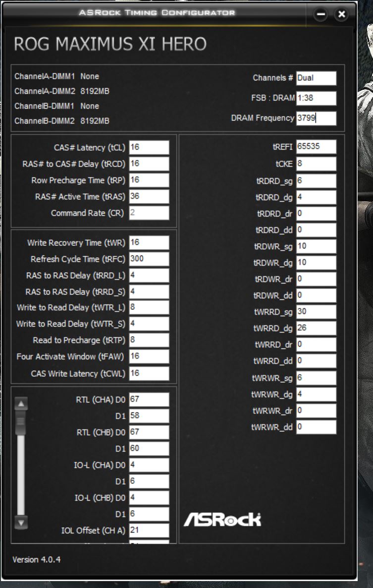Click the tRDRD_dd value field
This screenshot has height=588, width=373.
click(316, 230)
